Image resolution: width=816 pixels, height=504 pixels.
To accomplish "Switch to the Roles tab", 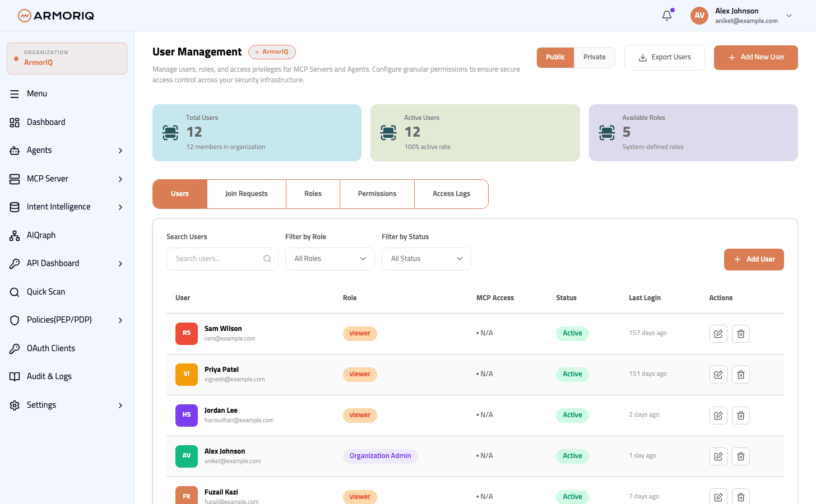I will click(313, 194).
